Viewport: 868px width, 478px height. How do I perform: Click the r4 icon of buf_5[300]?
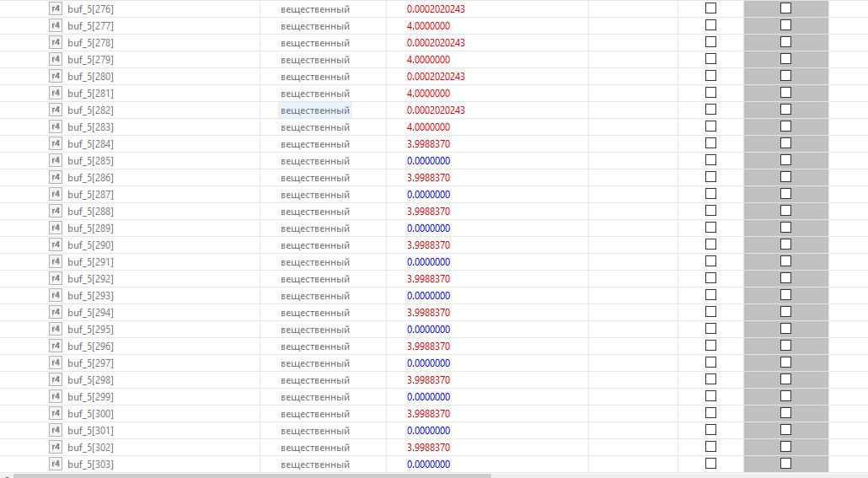tap(56, 413)
